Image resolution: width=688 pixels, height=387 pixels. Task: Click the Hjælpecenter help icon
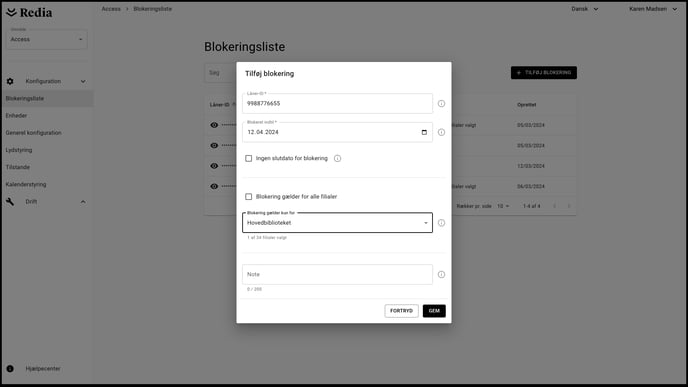(x=10, y=369)
